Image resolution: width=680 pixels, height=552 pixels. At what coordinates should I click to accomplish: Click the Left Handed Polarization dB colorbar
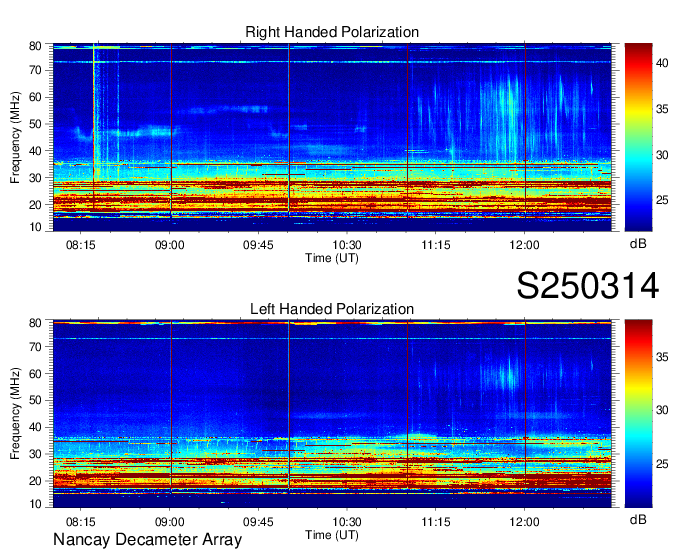(x=638, y=414)
